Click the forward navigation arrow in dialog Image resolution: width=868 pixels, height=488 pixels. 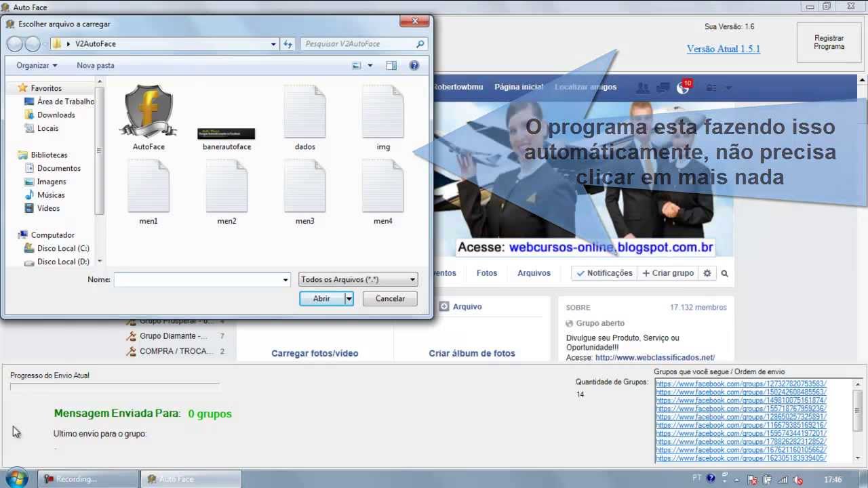click(x=33, y=44)
